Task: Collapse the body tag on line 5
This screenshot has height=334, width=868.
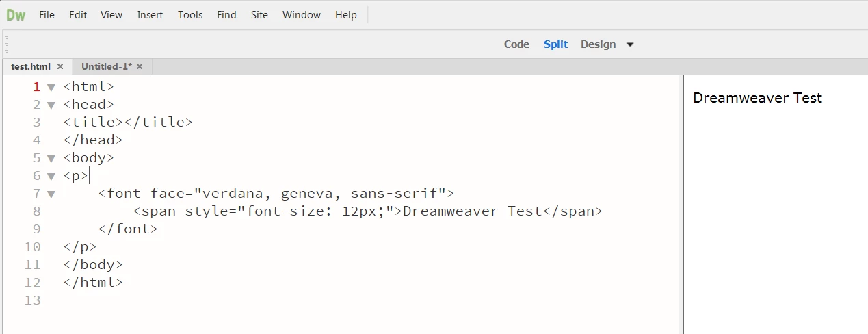Action: [x=51, y=159]
